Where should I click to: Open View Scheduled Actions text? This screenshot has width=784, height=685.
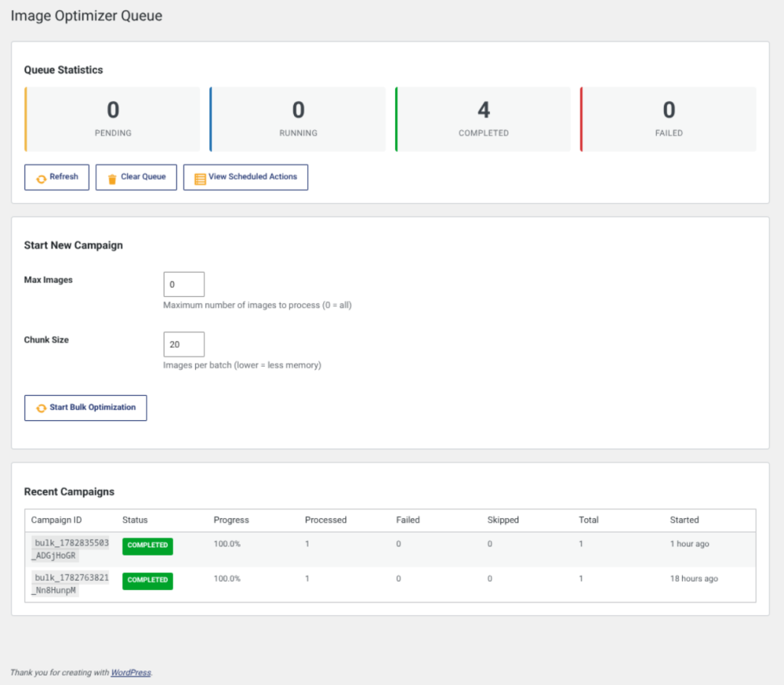253,177
